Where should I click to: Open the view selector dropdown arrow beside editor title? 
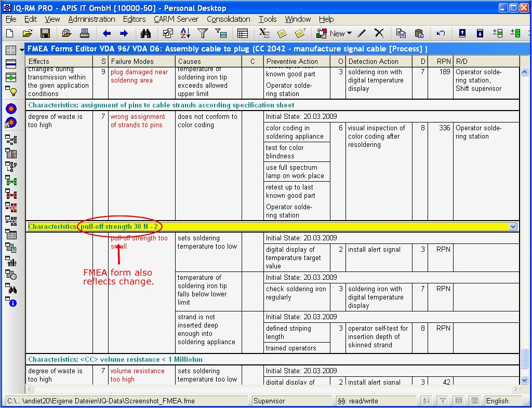22,50
